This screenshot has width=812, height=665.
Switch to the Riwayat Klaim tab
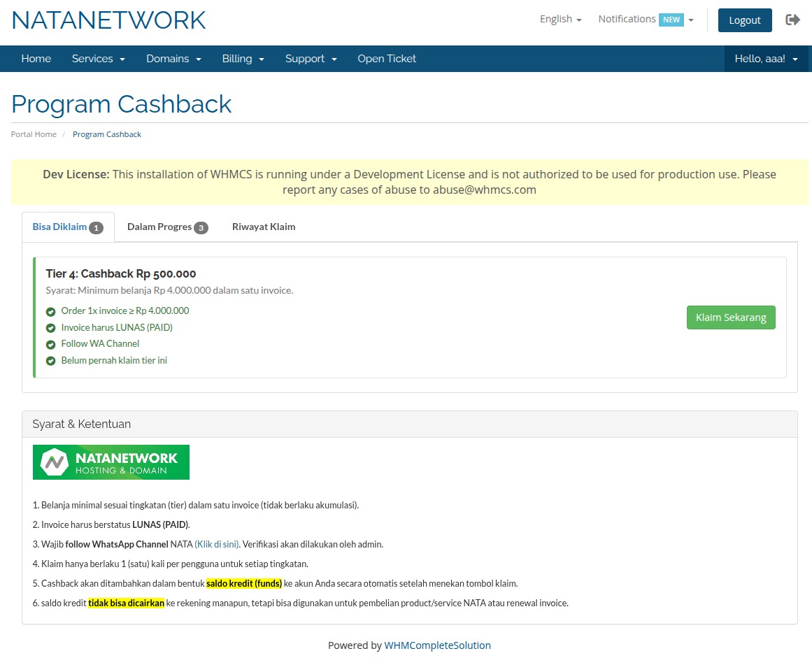point(264,227)
